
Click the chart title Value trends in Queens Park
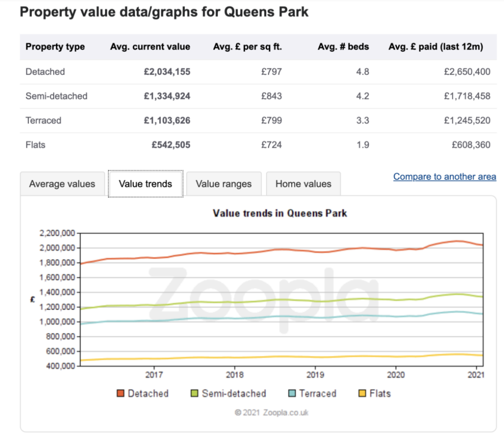[x=280, y=213]
